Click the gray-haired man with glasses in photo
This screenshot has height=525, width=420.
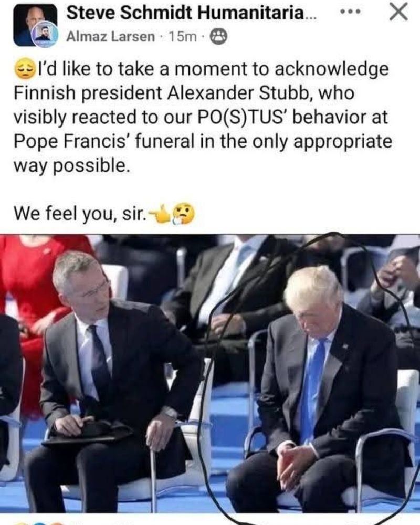(x=111, y=375)
